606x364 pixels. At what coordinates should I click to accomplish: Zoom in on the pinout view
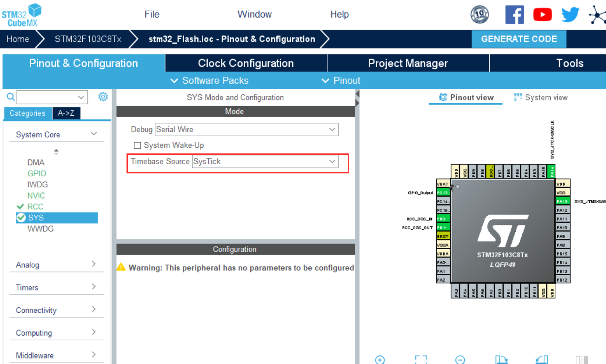(x=380, y=360)
